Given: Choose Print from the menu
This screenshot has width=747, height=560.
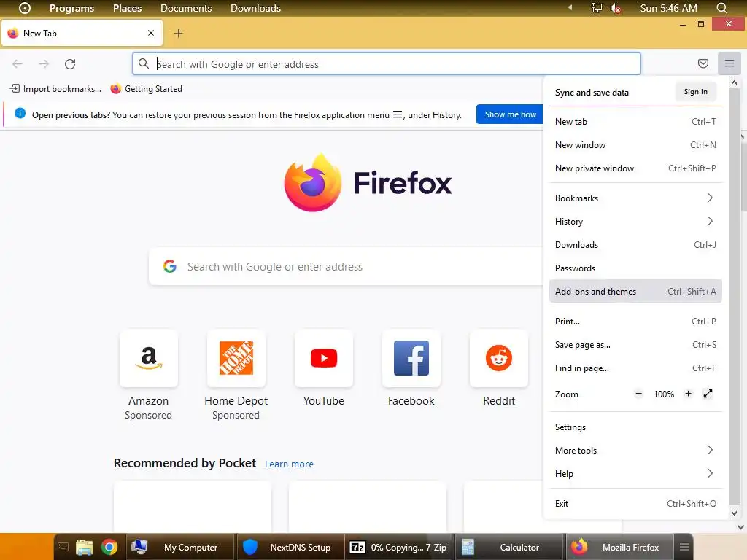Looking at the screenshot, I should click(635, 321).
